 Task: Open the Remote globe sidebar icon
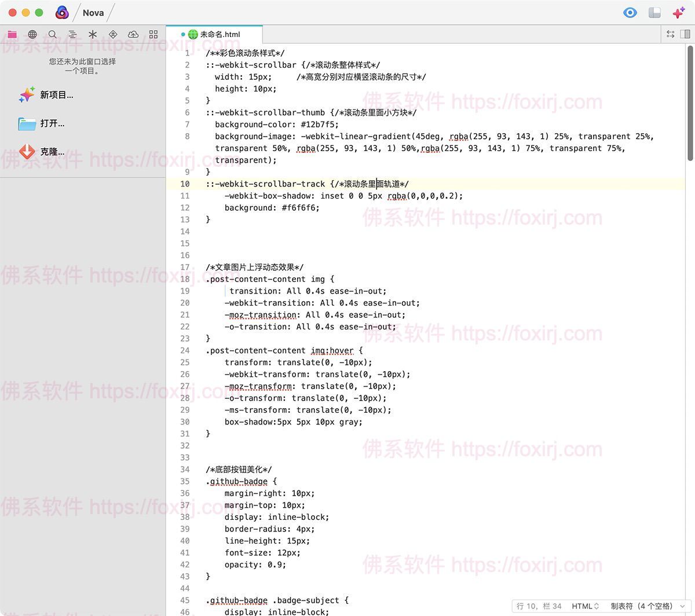coord(32,35)
